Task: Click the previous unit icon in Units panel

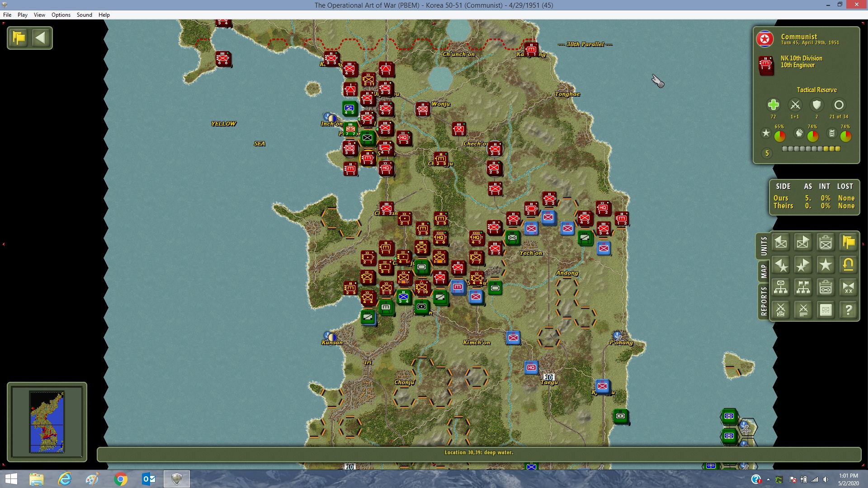Action: click(x=781, y=243)
